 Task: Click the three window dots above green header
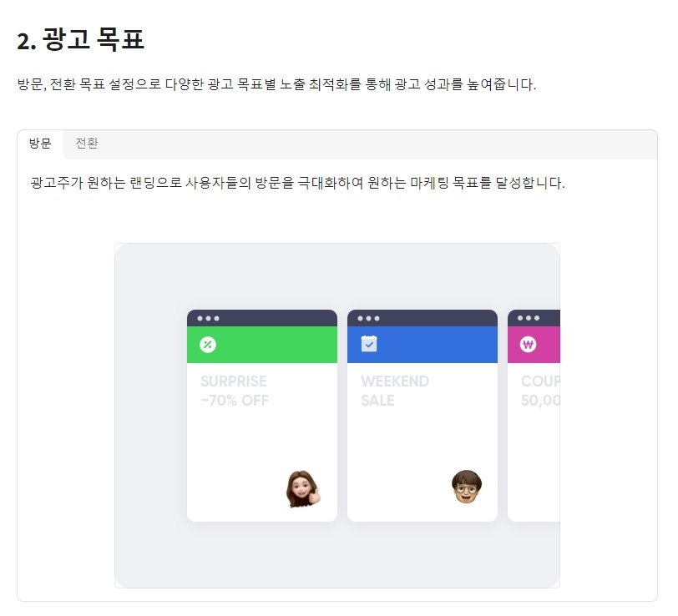(209, 318)
